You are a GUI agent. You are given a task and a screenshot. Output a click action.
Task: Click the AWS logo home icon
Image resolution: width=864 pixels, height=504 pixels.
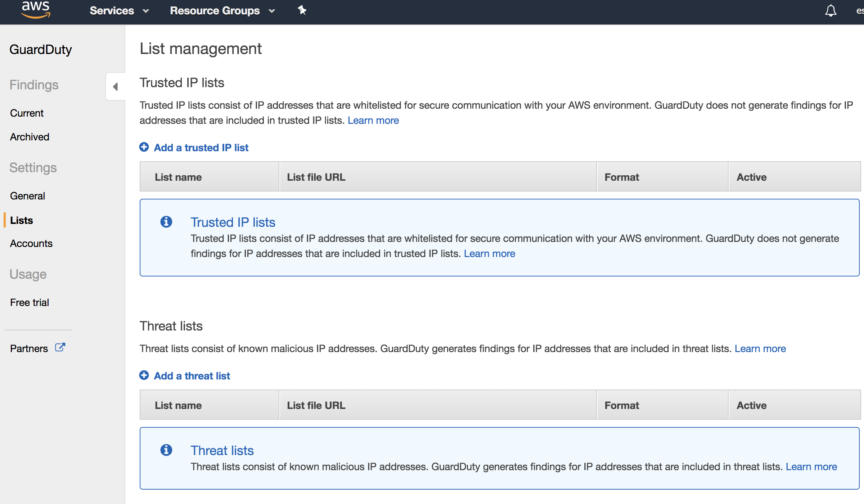coord(35,9)
